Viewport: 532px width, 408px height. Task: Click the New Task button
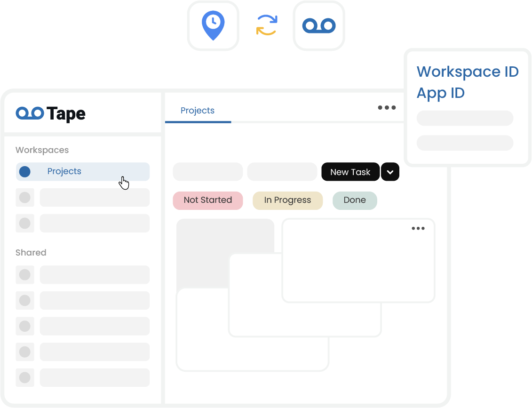tap(350, 172)
